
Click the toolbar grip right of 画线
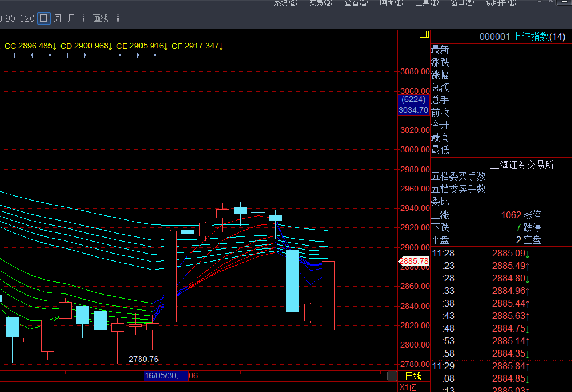(117, 18)
